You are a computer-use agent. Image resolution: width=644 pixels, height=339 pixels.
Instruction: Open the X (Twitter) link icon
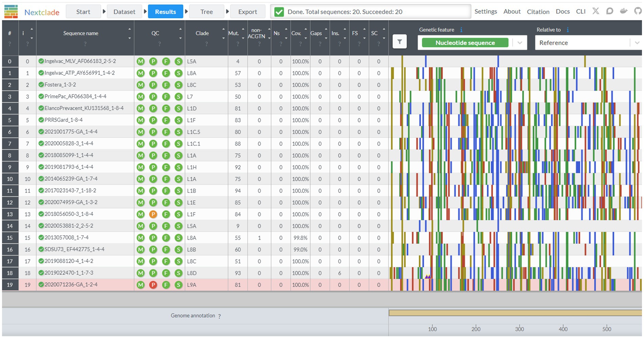[x=596, y=11]
